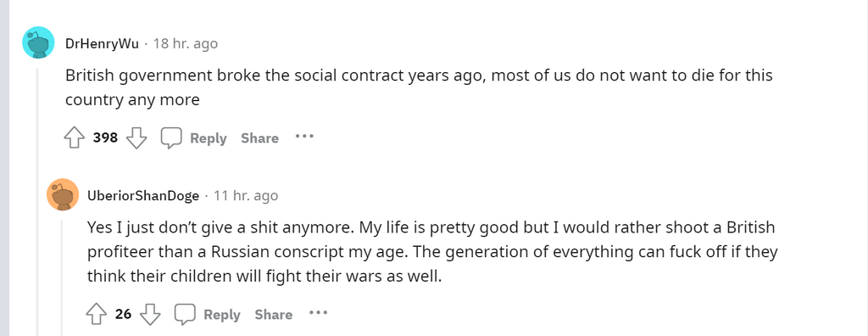868x336 pixels.
Task: Downvote UberiorShanDoge's reply
Action: tap(150, 315)
